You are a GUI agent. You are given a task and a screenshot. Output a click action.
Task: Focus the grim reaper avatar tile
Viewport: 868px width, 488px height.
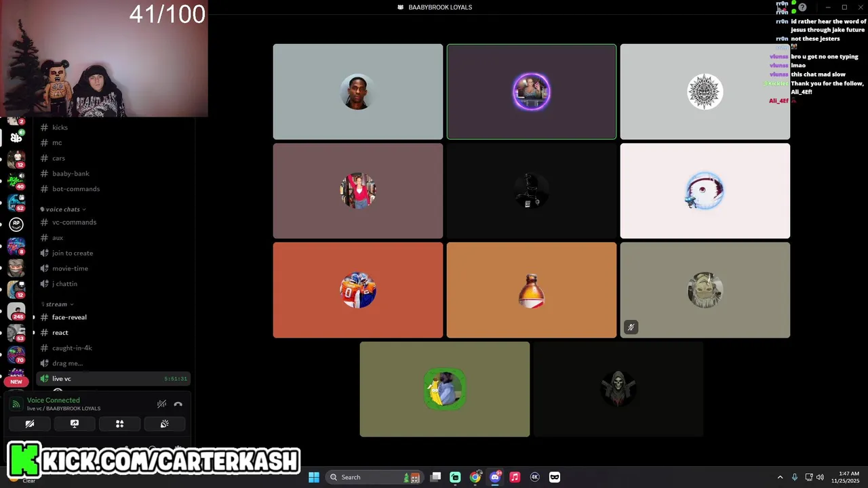(618, 389)
